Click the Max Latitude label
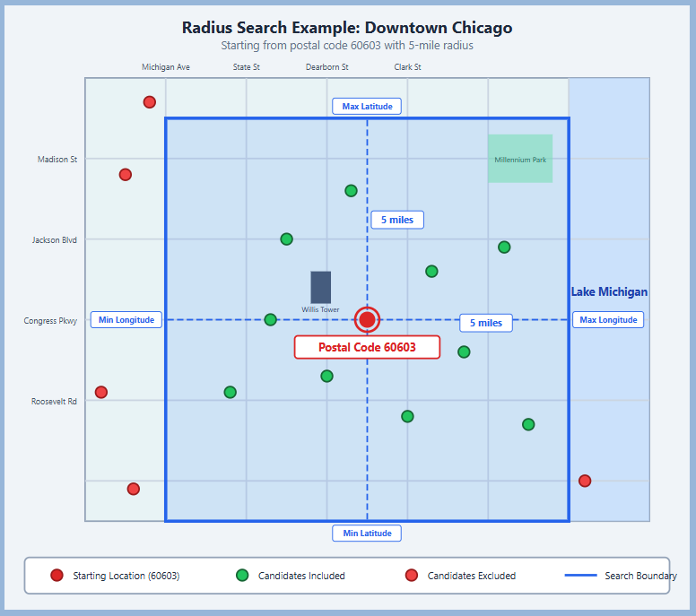The image size is (696, 616). click(x=367, y=107)
